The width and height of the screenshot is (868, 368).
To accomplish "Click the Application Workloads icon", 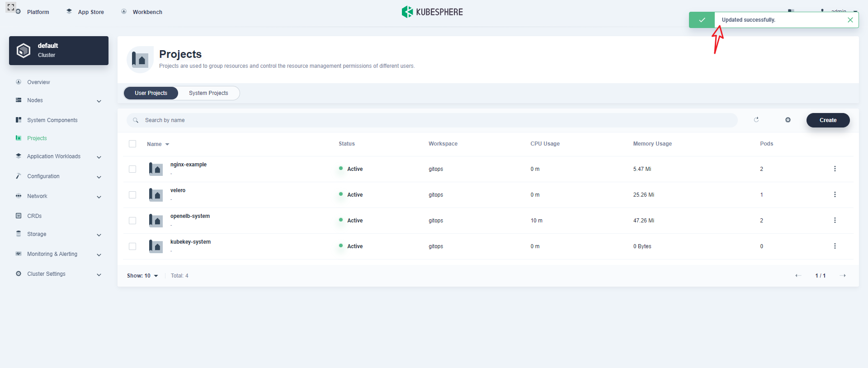I will (19, 156).
